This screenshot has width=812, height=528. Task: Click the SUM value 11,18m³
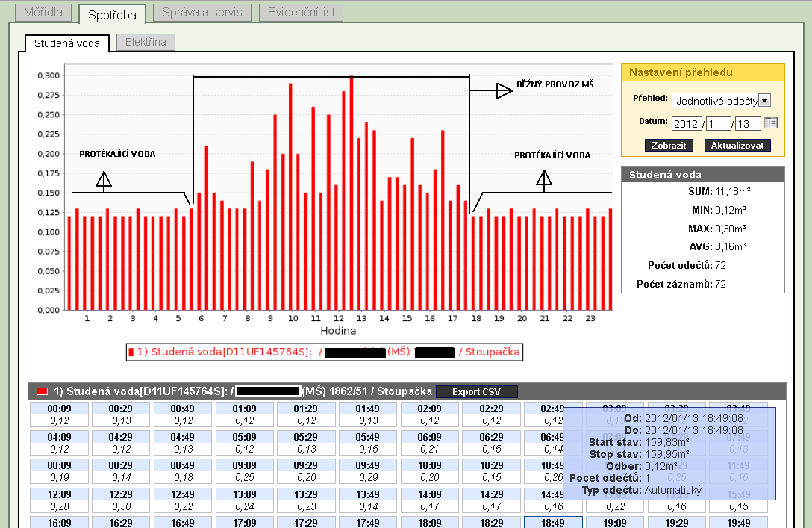click(x=733, y=192)
